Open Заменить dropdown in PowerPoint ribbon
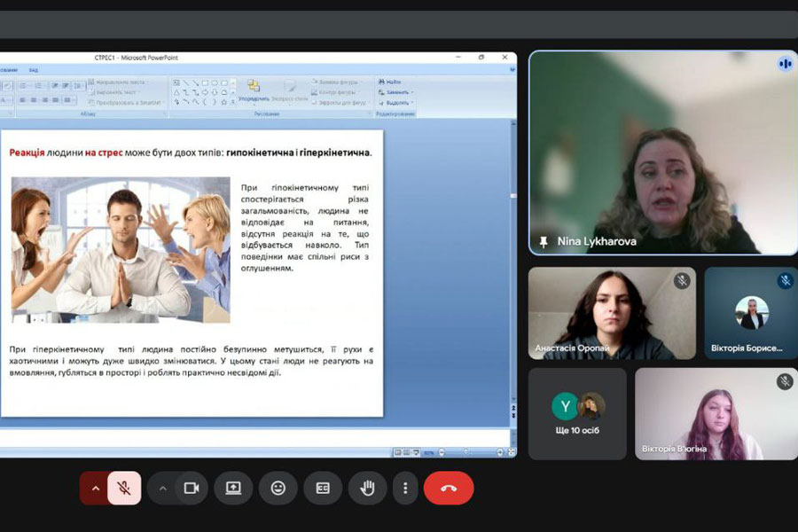 [x=396, y=92]
